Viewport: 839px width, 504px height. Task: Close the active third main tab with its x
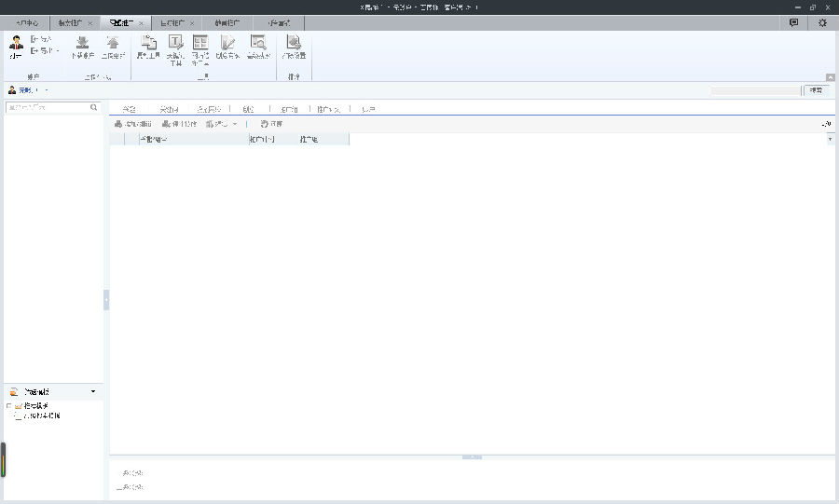tap(142, 23)
